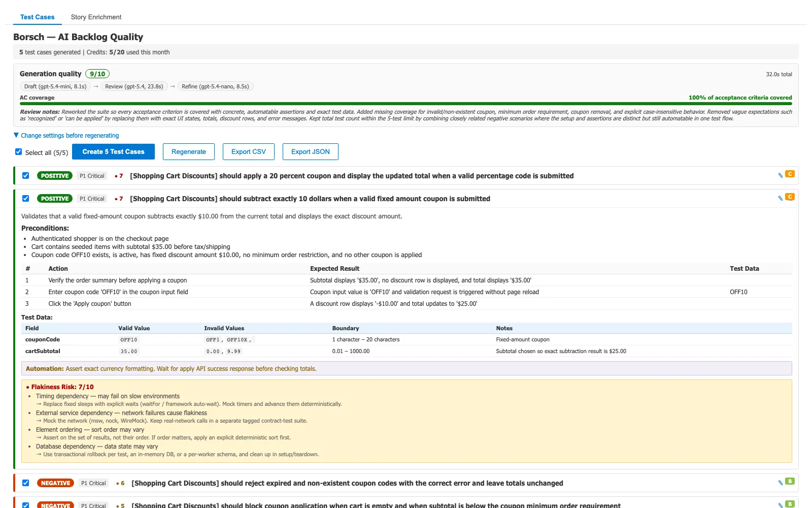Open grade B badge on empty cart coupon row

click(x=790, y=504)
